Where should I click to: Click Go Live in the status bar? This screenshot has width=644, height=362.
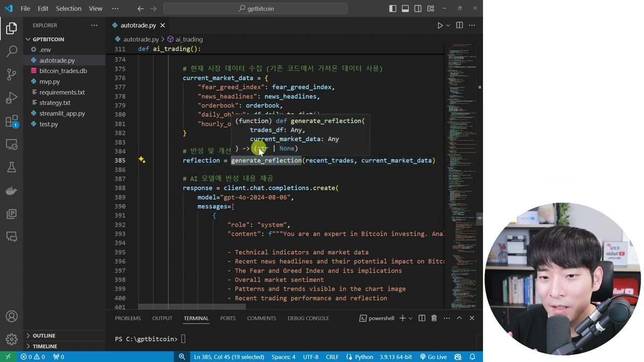433,357
